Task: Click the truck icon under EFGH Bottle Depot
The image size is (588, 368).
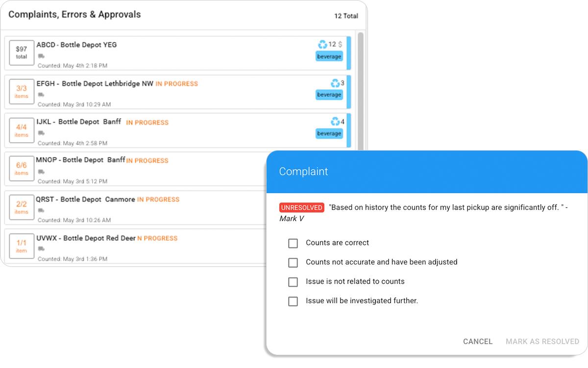Action: tap(41, 95)
